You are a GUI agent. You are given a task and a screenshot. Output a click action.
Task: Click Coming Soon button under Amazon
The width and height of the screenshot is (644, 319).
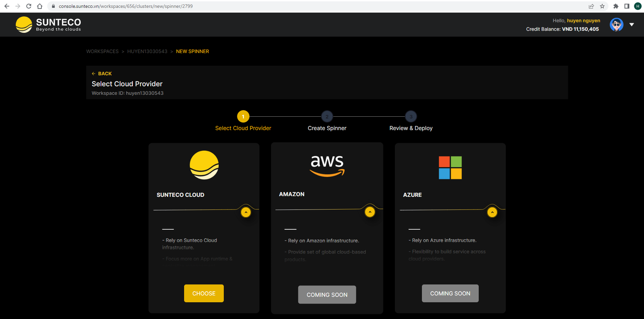pyautogui.click(x=327, y=295)
